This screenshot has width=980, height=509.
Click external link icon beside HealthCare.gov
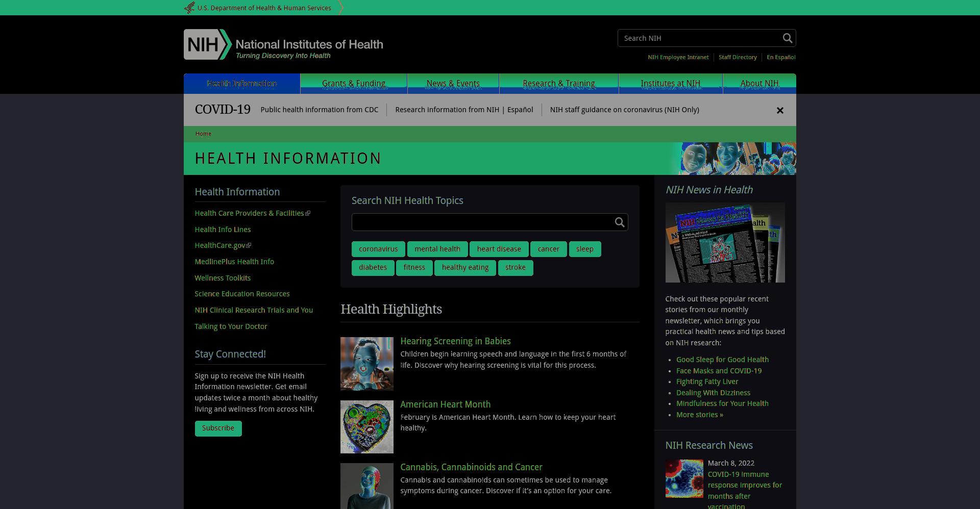249,246
